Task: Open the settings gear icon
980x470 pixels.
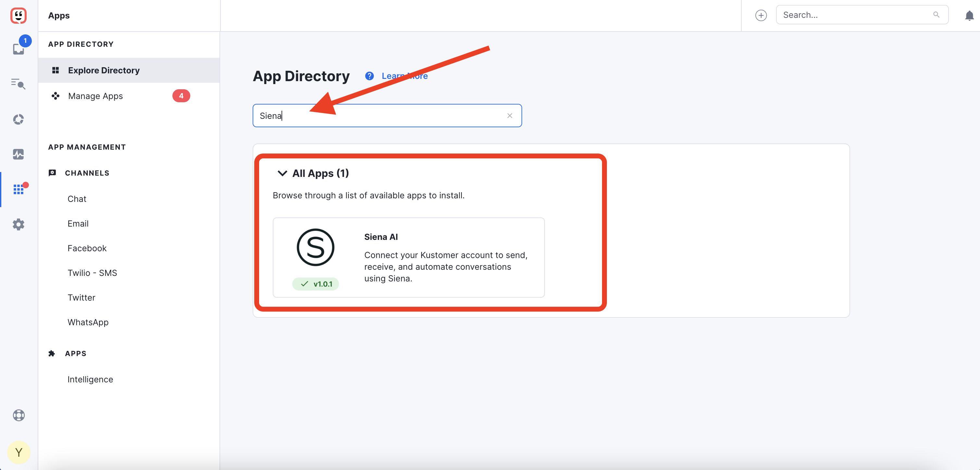Action: pyautogui.click(x=18, y=224)
